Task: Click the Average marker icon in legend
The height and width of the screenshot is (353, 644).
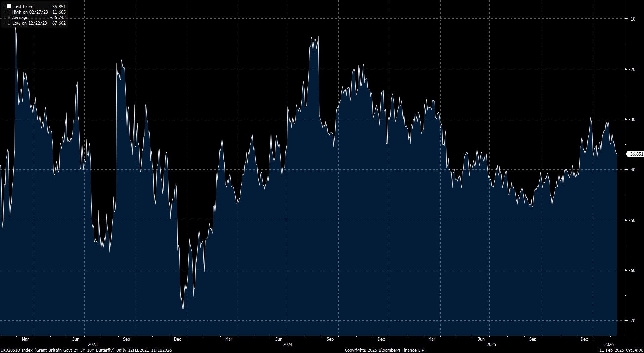Action: 9,17
